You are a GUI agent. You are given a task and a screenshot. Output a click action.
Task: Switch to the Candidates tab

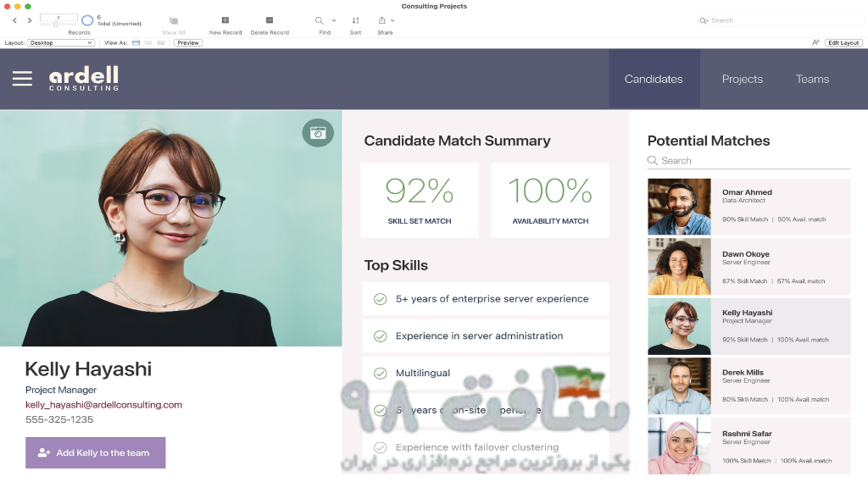(654, 79)
